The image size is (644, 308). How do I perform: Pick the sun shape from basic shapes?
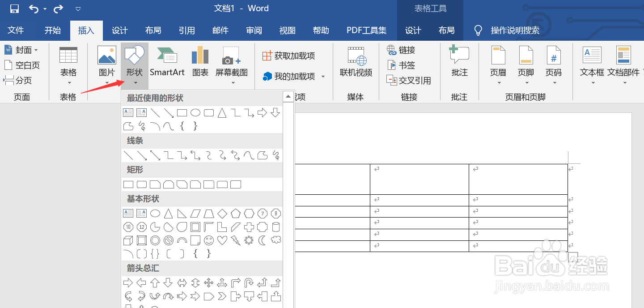pos(249,240)
